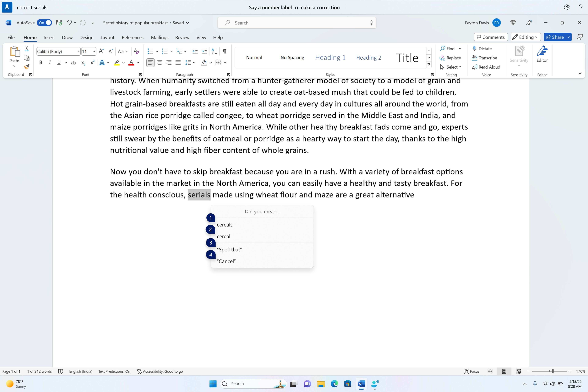Screen dimensions: 588x392
Task: Apply red font color swatch
Action: click(x=131, y=62)
